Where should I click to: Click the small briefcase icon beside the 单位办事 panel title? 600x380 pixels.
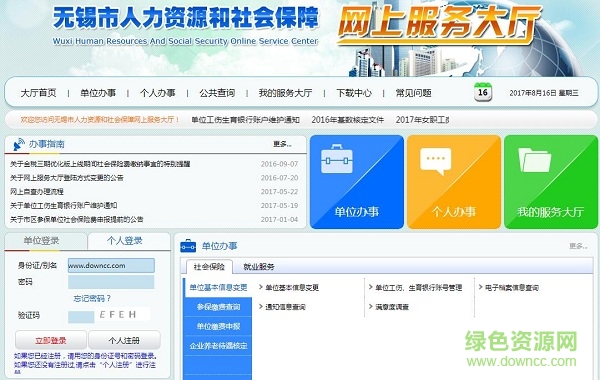click(188, 246)
